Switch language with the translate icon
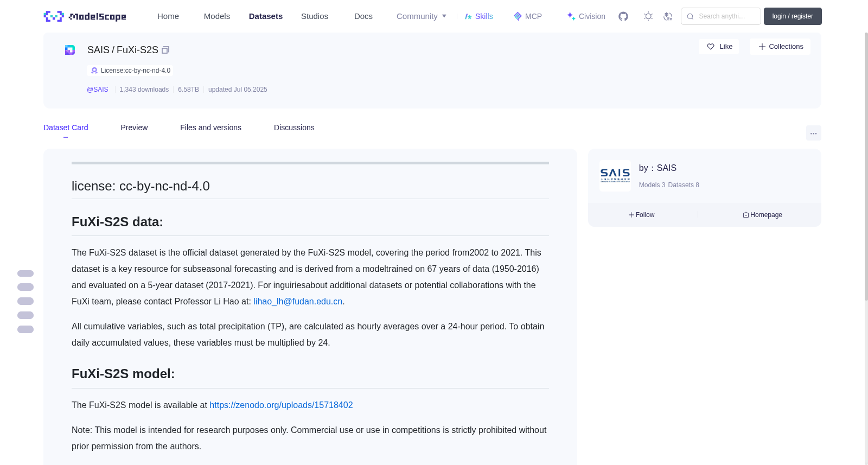 pos(668,16)
